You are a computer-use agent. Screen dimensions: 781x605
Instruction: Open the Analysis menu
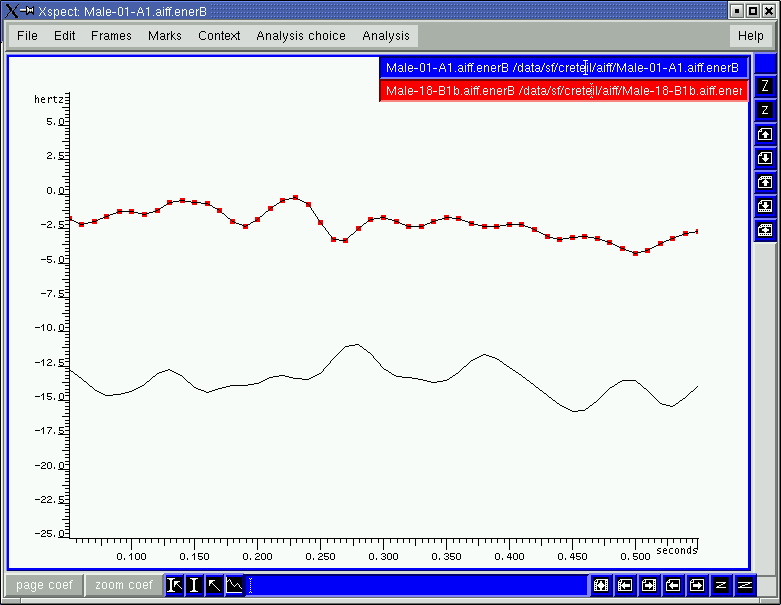point(386,36)
